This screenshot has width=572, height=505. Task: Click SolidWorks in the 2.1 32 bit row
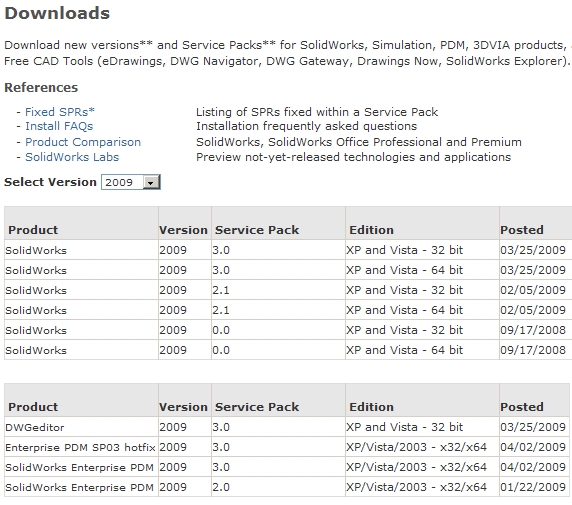[36, 290]
